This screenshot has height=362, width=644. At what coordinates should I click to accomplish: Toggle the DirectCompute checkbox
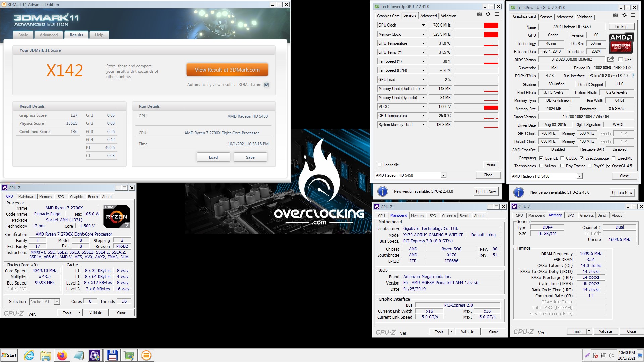coord(582,158)
